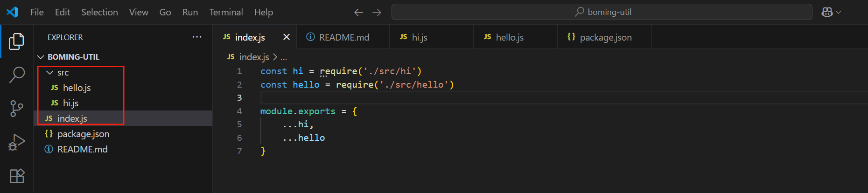
Task: Open Explorer views and more actions menu
Action: click(197, 37)
